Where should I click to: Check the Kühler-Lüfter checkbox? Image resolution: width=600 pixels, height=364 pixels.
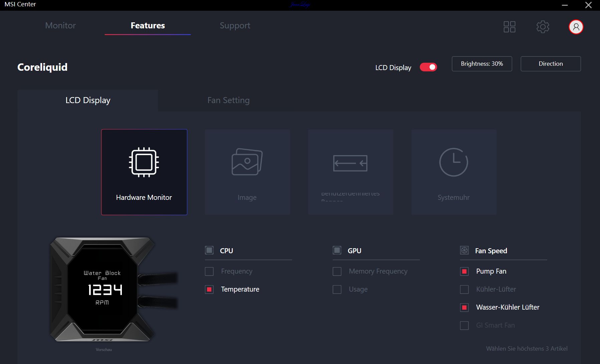click(464, 289)
